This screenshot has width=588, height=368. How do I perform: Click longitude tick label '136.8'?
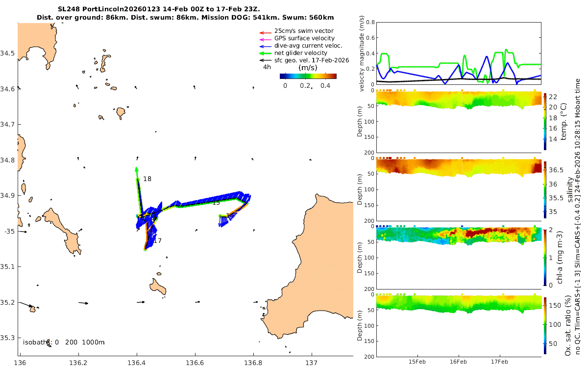[254, 363]
